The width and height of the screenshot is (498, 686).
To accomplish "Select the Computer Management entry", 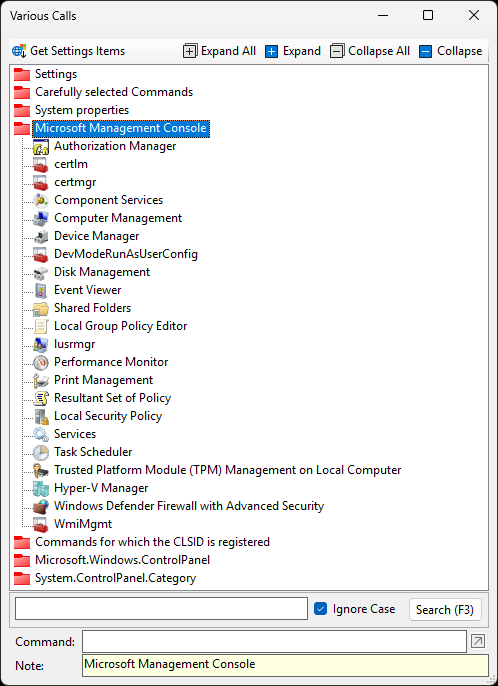I will pyautogui.click(x=118, y=218).
